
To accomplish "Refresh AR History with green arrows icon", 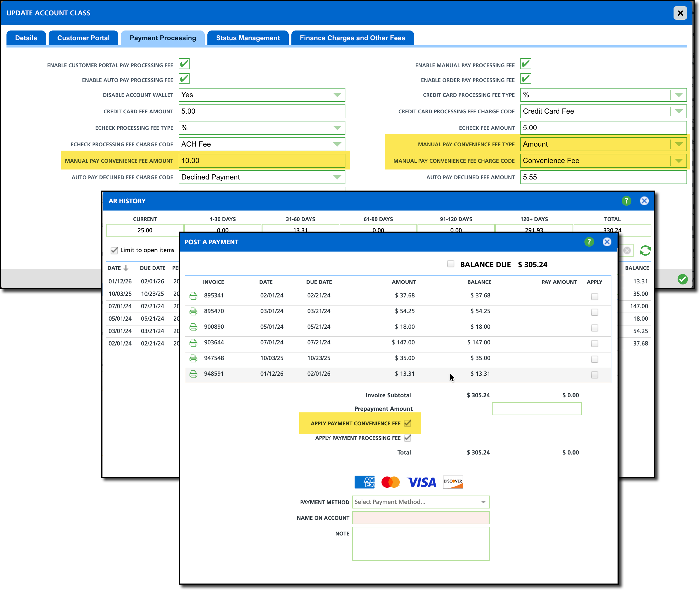I will (x=645, y=250).
